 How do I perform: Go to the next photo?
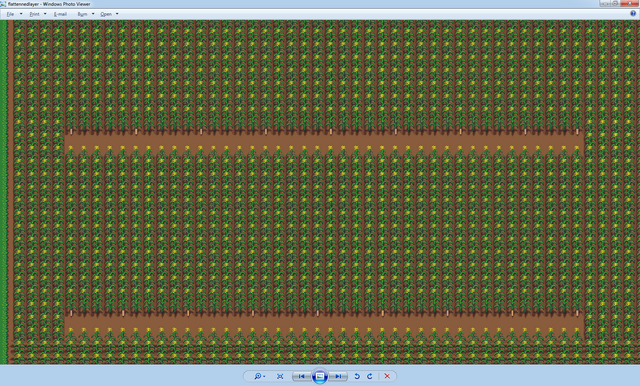click(338, 376)
